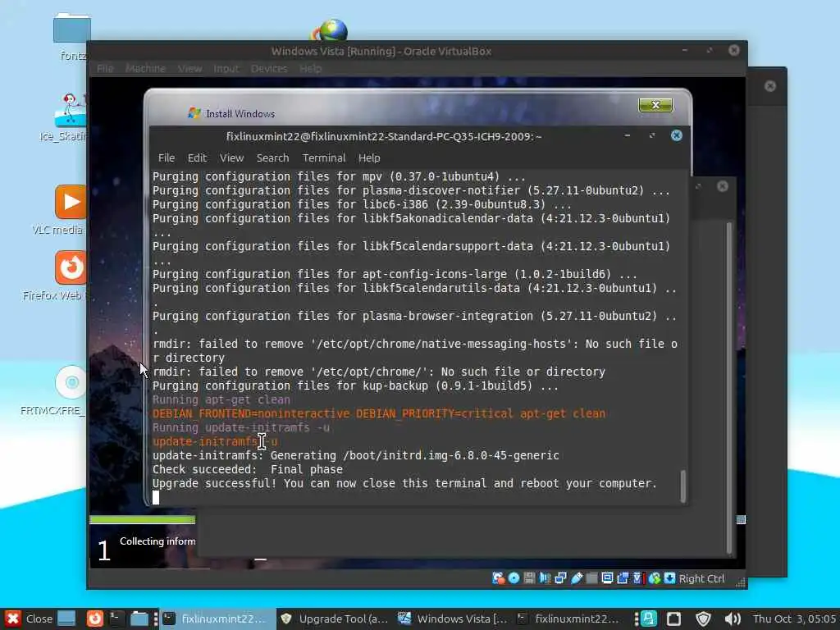Click the terminal cursor block at the prompt
Image resolution: width=840 pixels, height=630 pixels.
155,498
